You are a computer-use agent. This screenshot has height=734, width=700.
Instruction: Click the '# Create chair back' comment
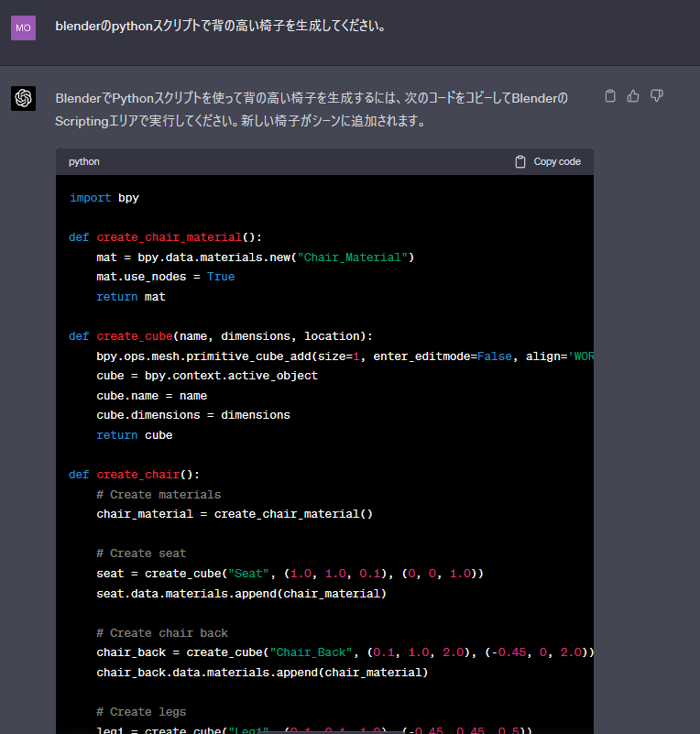[162, 632]
